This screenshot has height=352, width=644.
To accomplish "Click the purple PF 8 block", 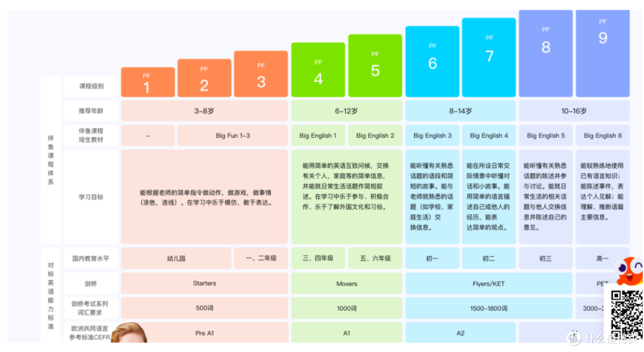I will click(x=546, y=54).
